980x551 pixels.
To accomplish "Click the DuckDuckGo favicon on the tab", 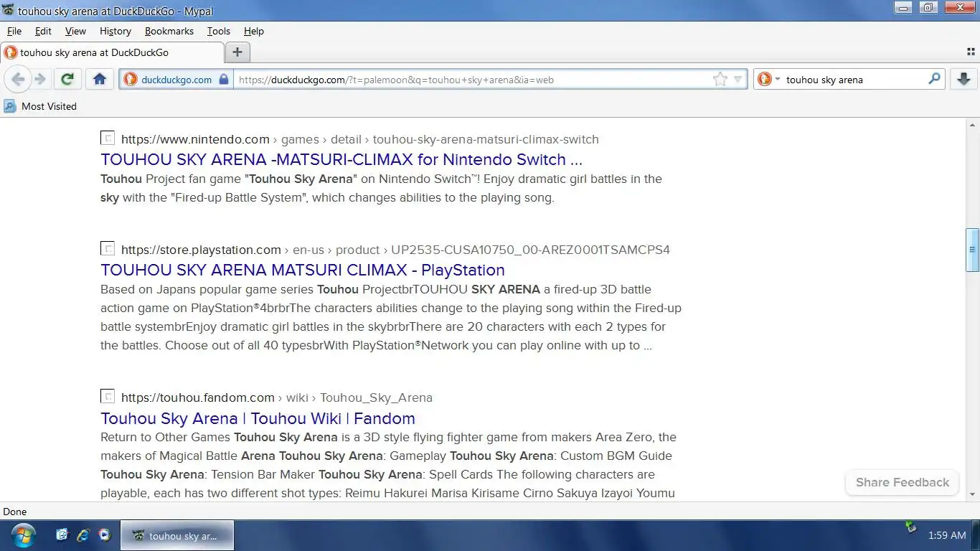I will click(x=11, y=52).
